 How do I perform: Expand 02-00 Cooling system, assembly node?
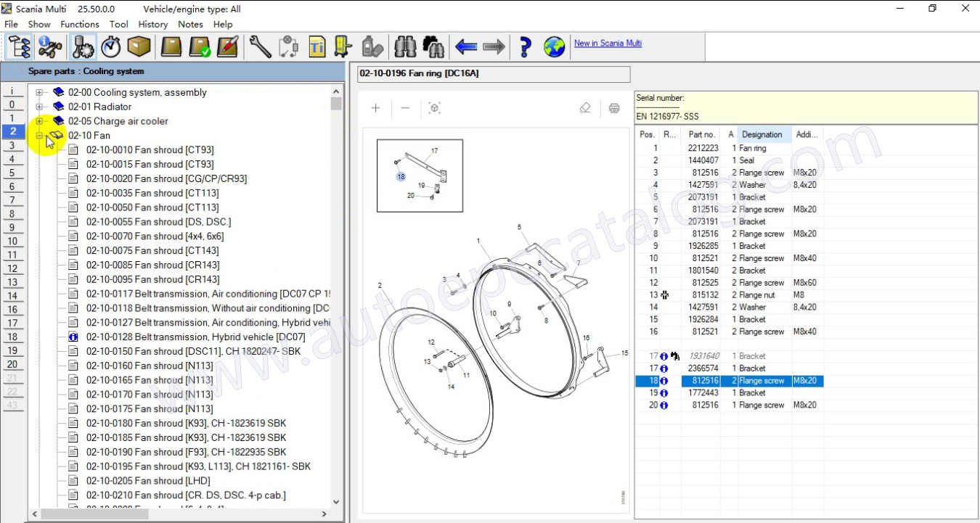[x=40, y=93]
